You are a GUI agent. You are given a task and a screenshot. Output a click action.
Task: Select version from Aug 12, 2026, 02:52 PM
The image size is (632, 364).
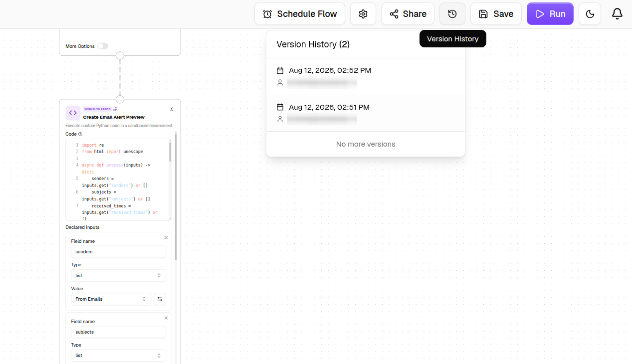pos(366,77)
